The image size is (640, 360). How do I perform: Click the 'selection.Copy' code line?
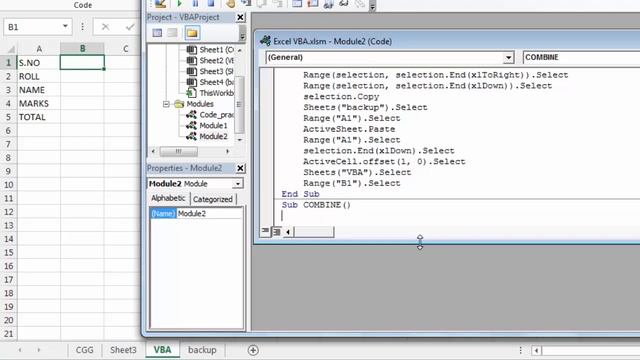point(341,97)
